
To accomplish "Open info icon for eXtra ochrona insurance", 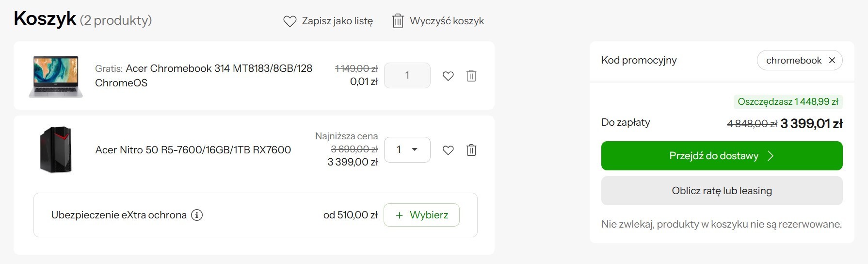I will 197,215.
